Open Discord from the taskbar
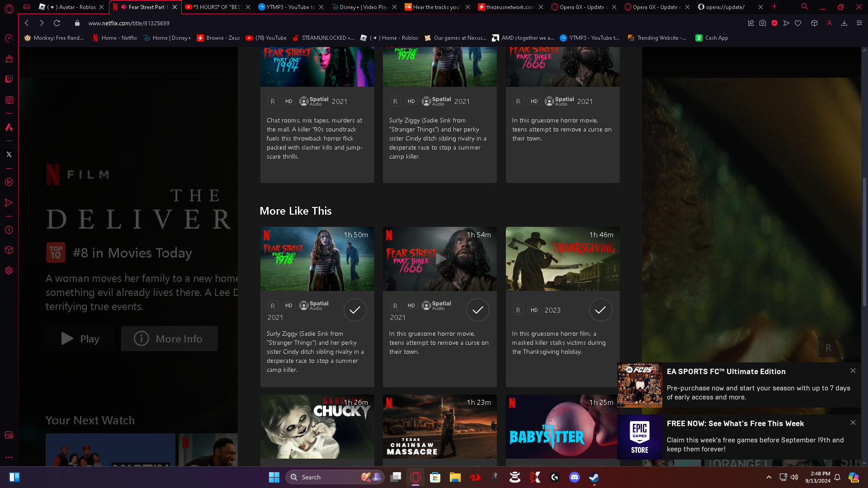Screen dimensions: 868x488 pos(575,477)
